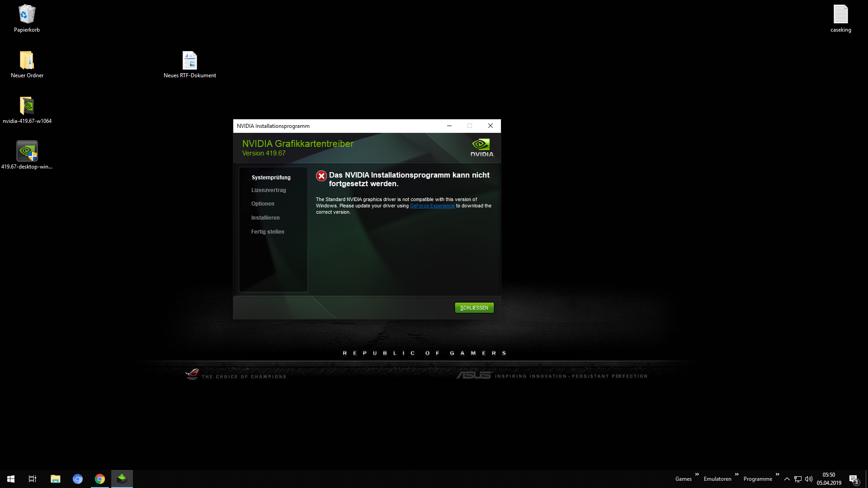Open the notification action center
The image size is (868, 488).
[854, 479]
